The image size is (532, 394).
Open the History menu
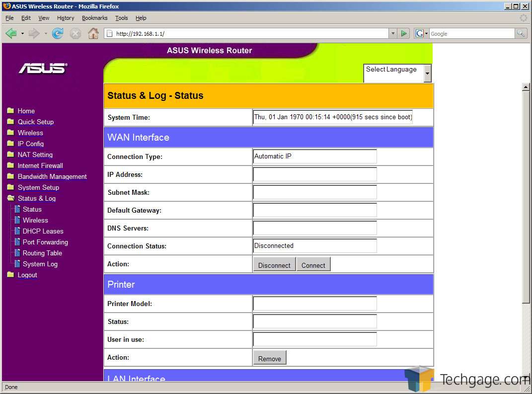point(66,18)
